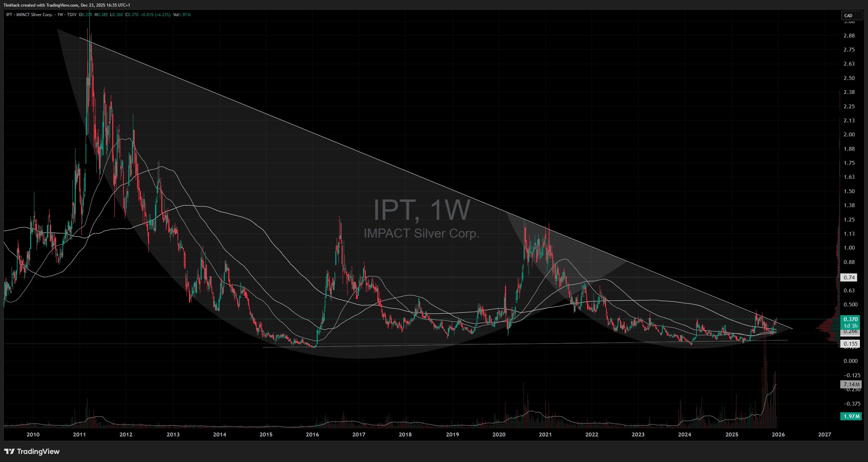Click the 2.88 value on price scale
The width and height of the screenshot is (868, 462).
point(849,36)
